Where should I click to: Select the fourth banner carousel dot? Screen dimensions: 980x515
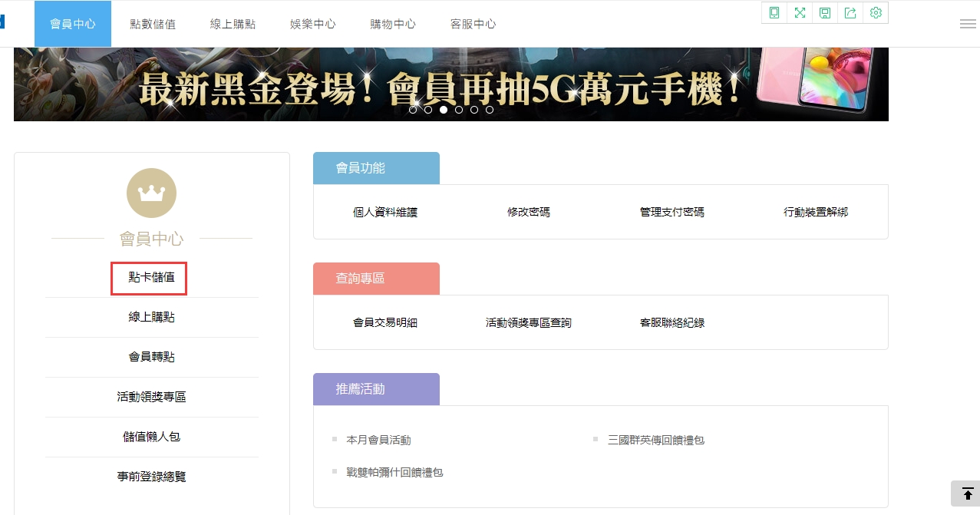pos(459,110)
